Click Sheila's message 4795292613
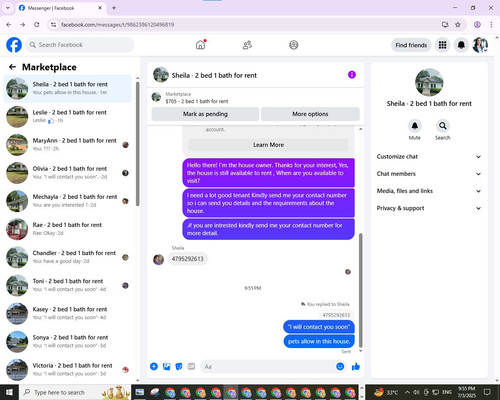Screen dimensions: 500x400 tap(187, 259)
